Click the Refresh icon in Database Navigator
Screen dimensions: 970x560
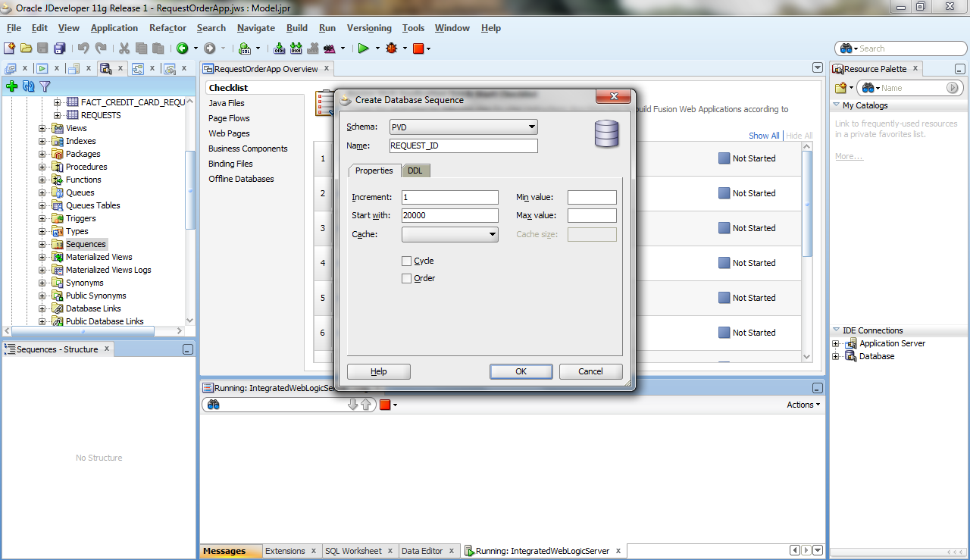point(29,86)
